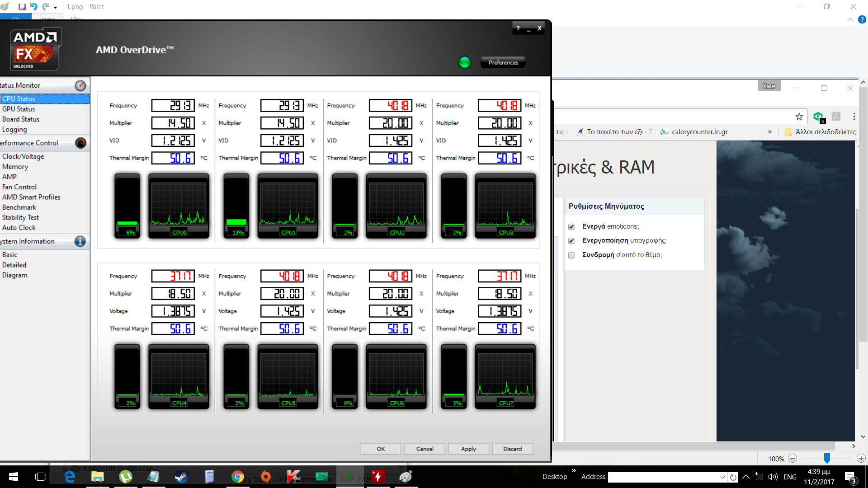This screenshot has width=868, height=488.
Task: Show hidden system tray icons
Action: coord(746,477)
